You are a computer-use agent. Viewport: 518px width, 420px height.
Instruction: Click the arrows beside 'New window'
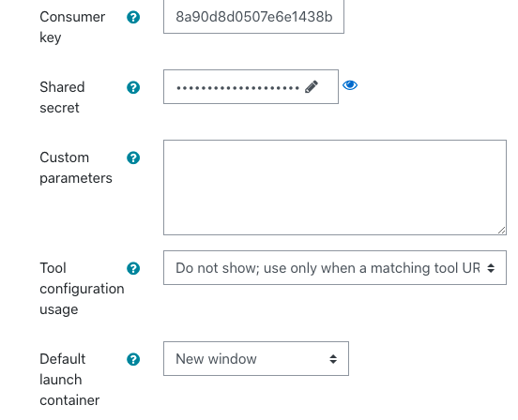[x=333, y=359]
